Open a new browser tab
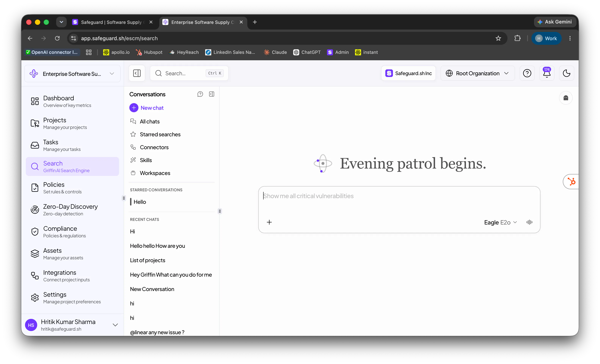The height and width of the screenshot is (364, 600). point(255,22)
